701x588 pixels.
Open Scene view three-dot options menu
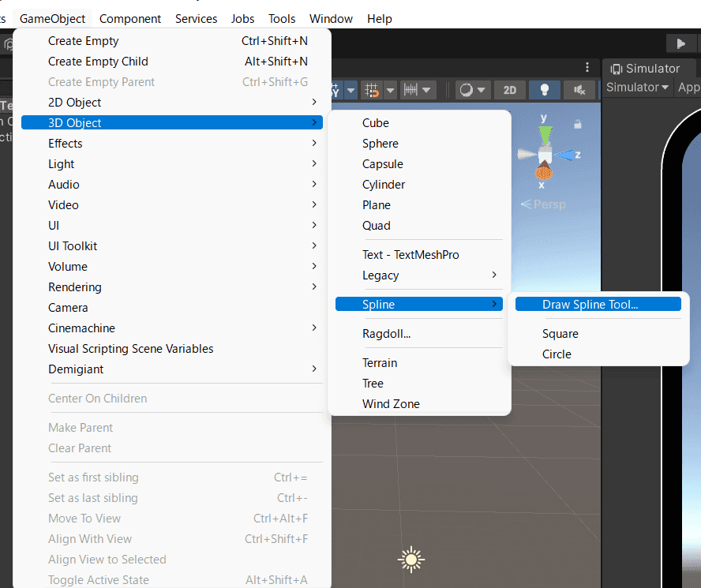587,67
